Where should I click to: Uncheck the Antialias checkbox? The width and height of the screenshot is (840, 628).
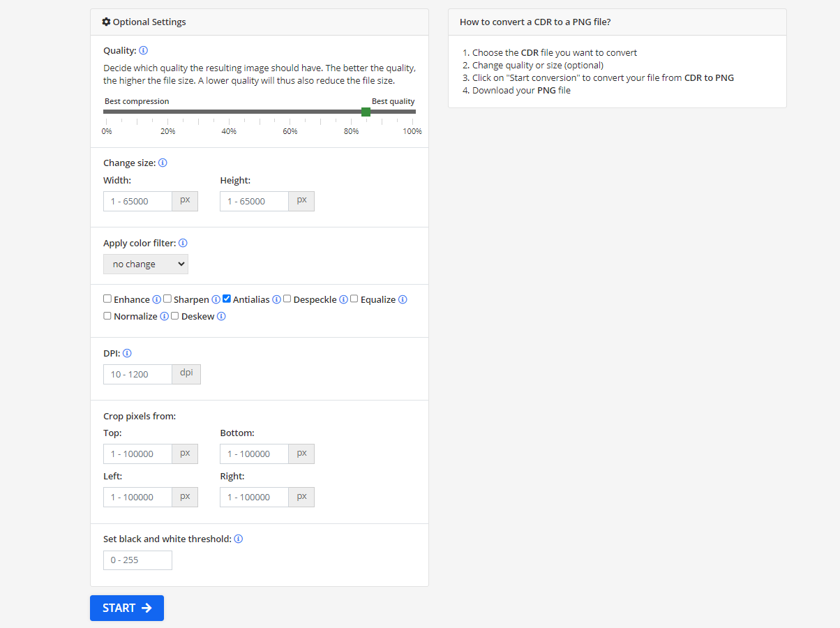(227, 299)
